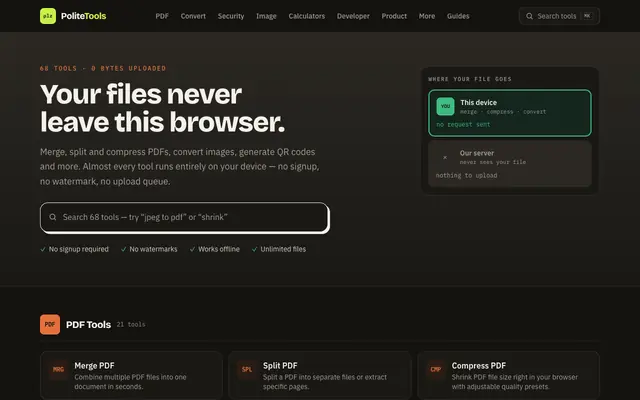
Task: Expand the More navigation menu
Action: pyautogui.click(x=427, y=16)
